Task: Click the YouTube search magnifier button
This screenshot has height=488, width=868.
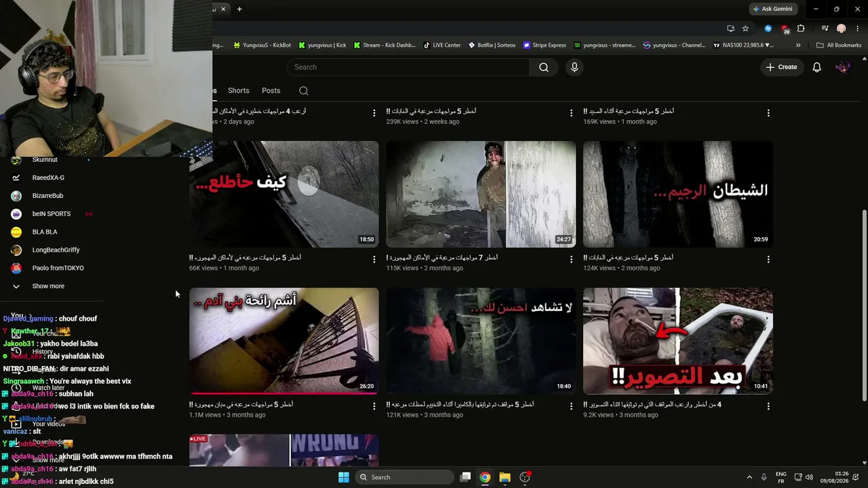Action: [544, 67]
